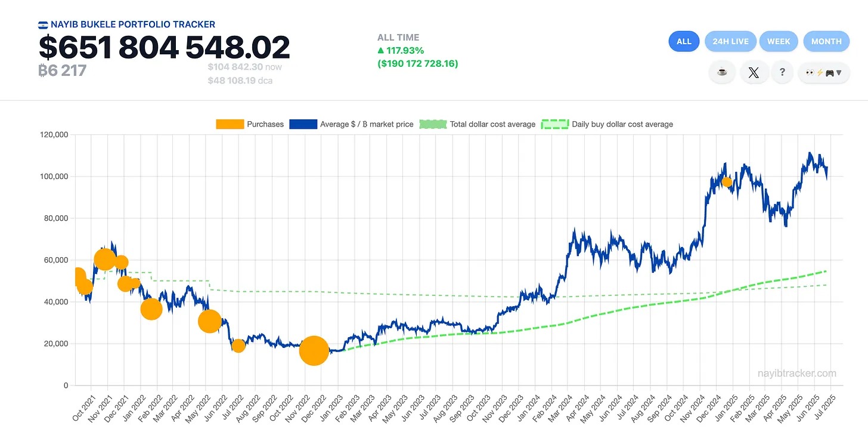Toggle Average $ / ₿ market price series
The height and width of the screenshot is (432, 868).
click(x=351, y=124)
